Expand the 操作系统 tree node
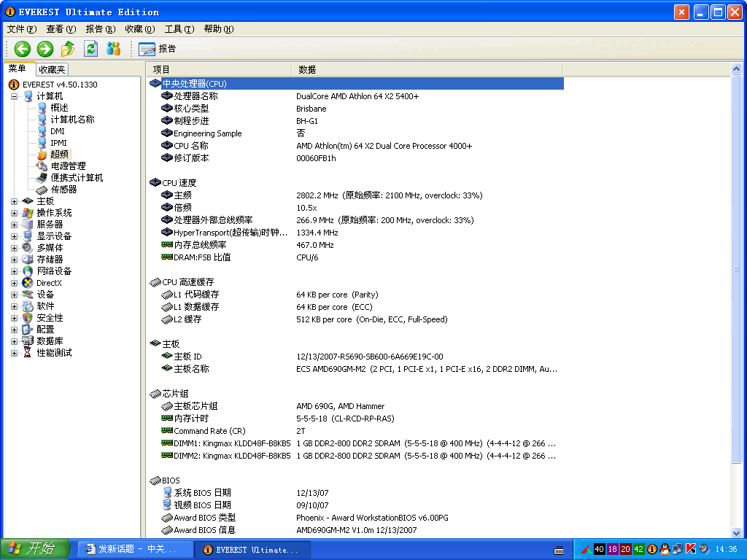Image resolution: width=747 pixels, height=560 pixels. pos(15,213)
